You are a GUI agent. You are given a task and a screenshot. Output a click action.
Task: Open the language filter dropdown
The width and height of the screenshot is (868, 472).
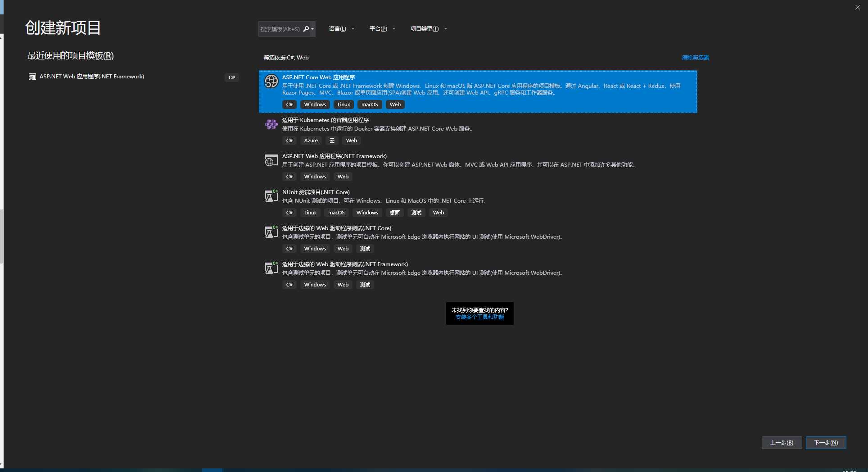pos(341,29)
